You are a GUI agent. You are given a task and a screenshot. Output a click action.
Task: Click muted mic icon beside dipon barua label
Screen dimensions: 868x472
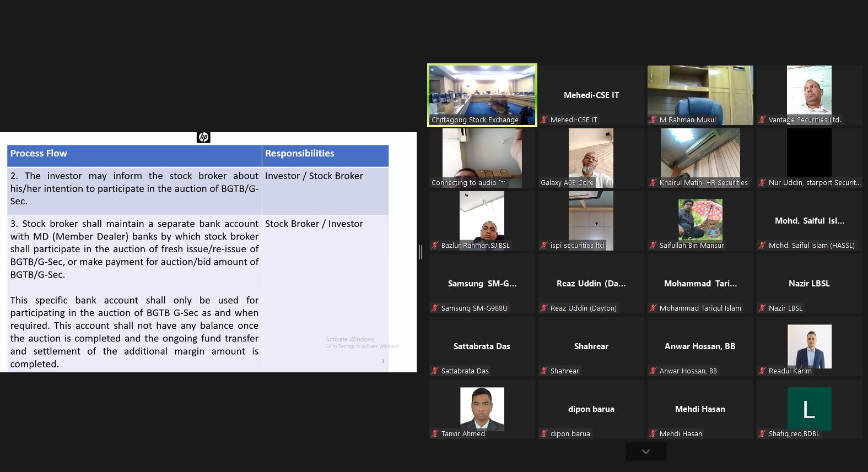(x=544, y=433)
